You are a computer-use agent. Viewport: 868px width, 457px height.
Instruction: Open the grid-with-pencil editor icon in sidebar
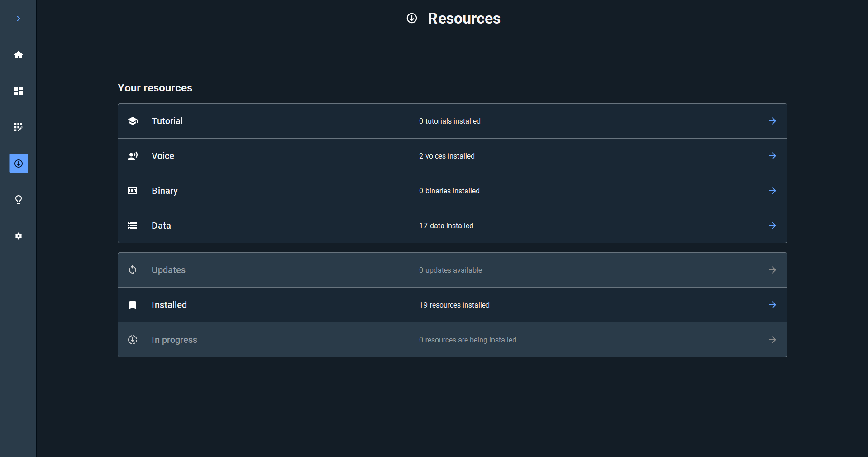coord(19,127)
